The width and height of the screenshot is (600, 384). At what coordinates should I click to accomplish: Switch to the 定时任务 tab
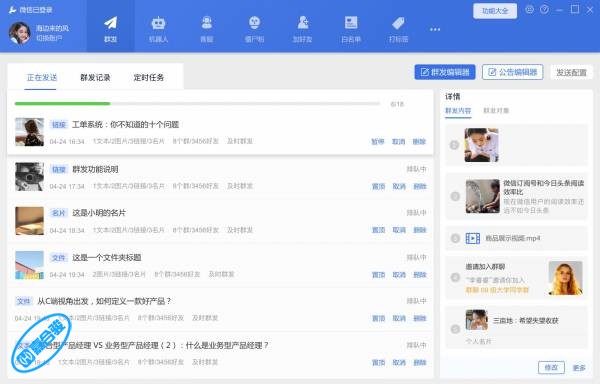tap(149, 78)
